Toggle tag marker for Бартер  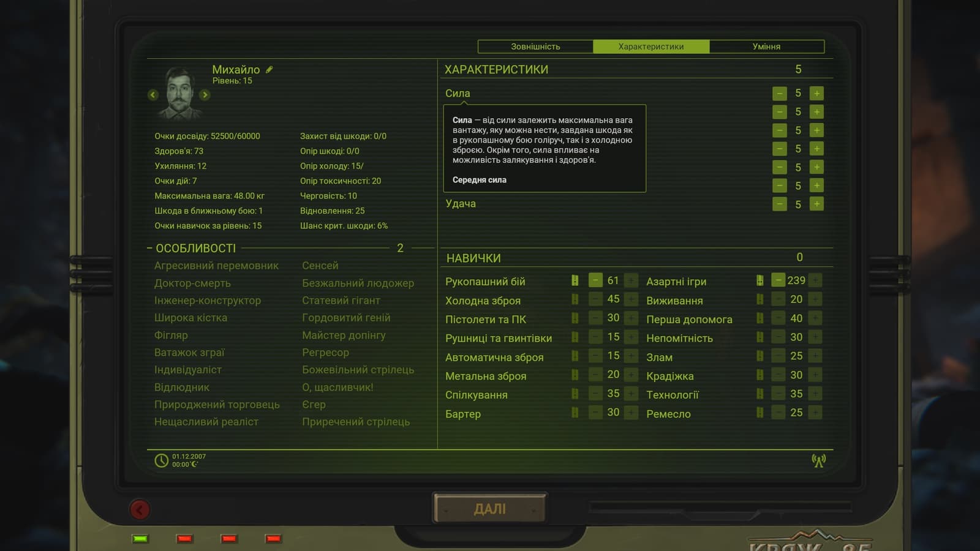pyautogui.click(x=575, y=413)
